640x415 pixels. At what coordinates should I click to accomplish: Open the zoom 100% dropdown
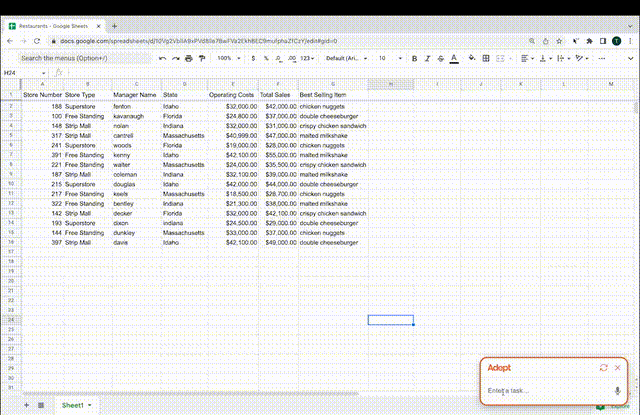[x=228, y=59]
